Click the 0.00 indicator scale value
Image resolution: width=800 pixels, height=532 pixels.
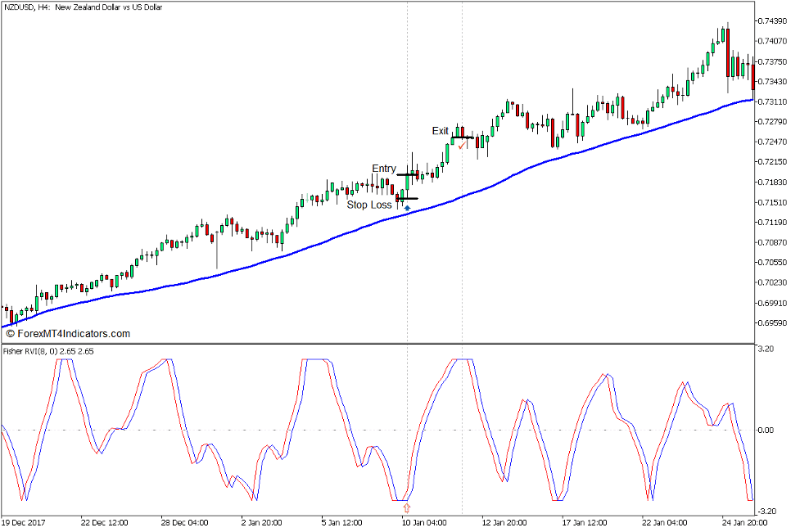pyautogui.click(x=766, y=430)
